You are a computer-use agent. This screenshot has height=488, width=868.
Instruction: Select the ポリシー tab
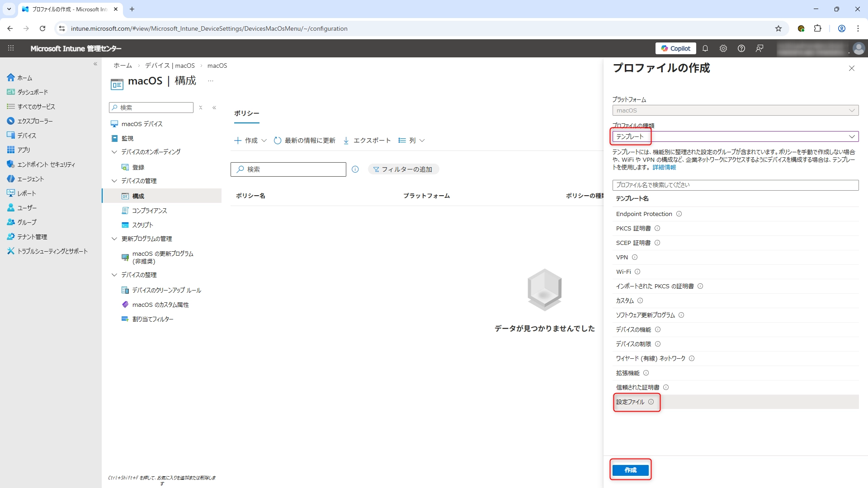coord(246,113)
